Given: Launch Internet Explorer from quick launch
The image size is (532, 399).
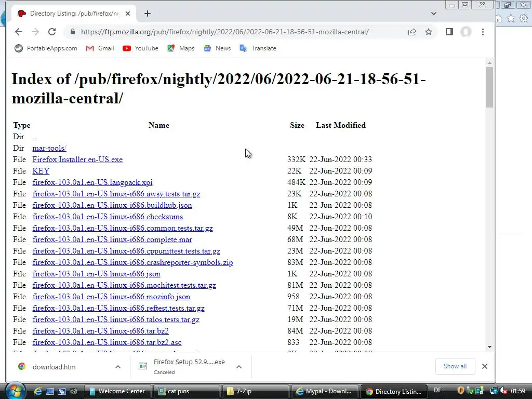Looking at the screenshot, I should (37, 391).
